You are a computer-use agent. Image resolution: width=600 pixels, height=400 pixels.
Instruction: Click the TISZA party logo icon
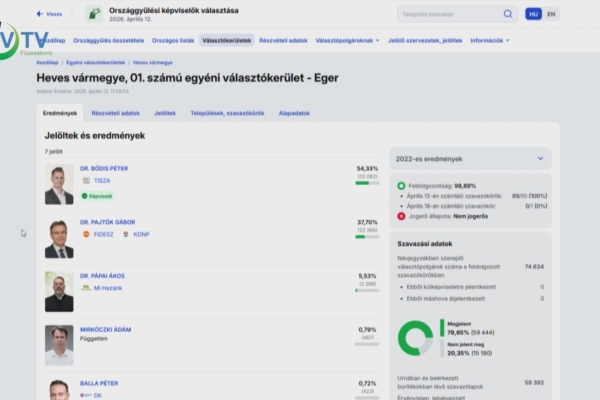(x=86, y=180)
